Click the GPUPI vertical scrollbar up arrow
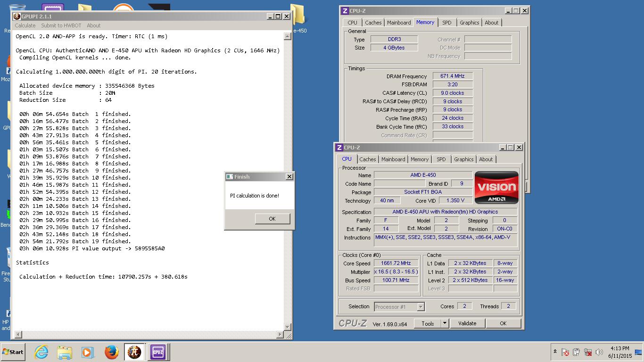The width and height of the screenshot is (644, 362). [288, 36]
